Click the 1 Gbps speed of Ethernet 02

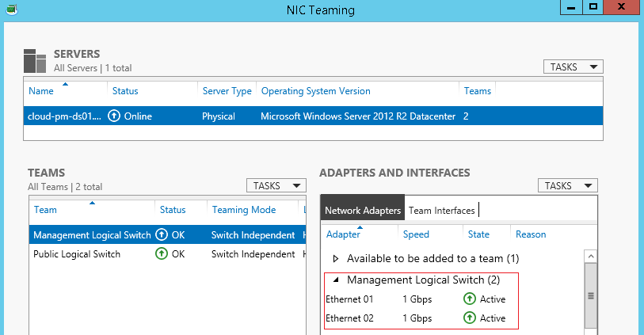click(417, 318)
